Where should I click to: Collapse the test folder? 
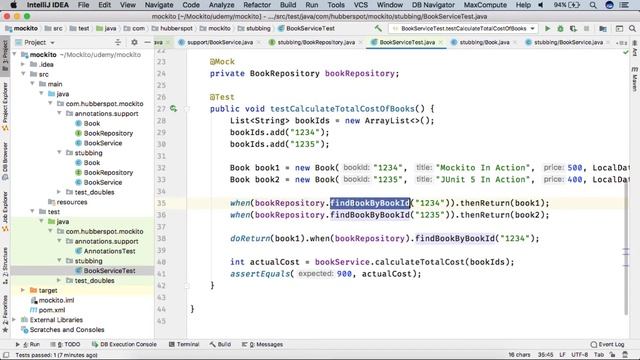pos(32,211)
